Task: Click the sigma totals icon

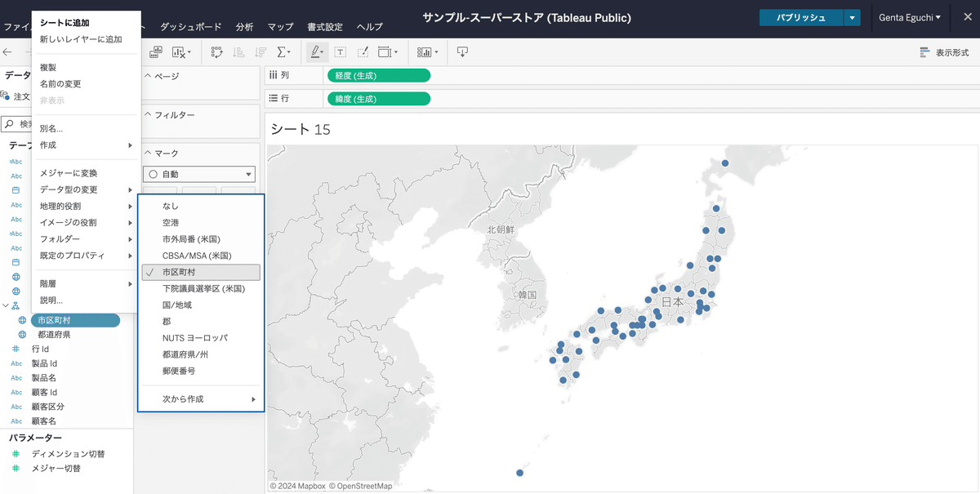Action: 282,51
